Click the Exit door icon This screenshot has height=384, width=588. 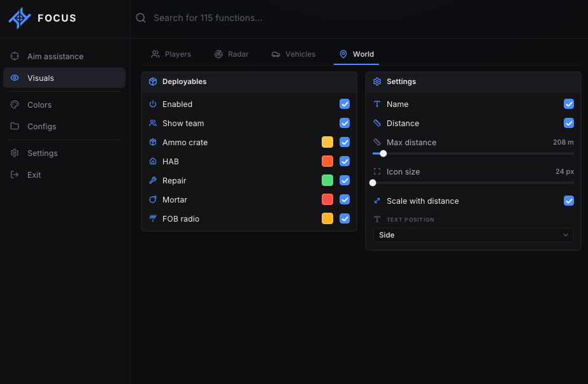pos(15,174)
